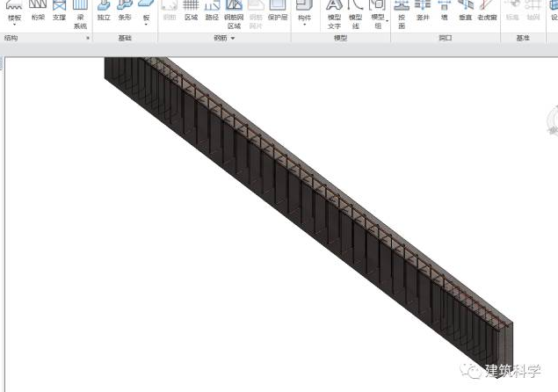Viewport: 558px width, 392px height.
Task: Select the 桁架 truss tool
Action: 38,11
